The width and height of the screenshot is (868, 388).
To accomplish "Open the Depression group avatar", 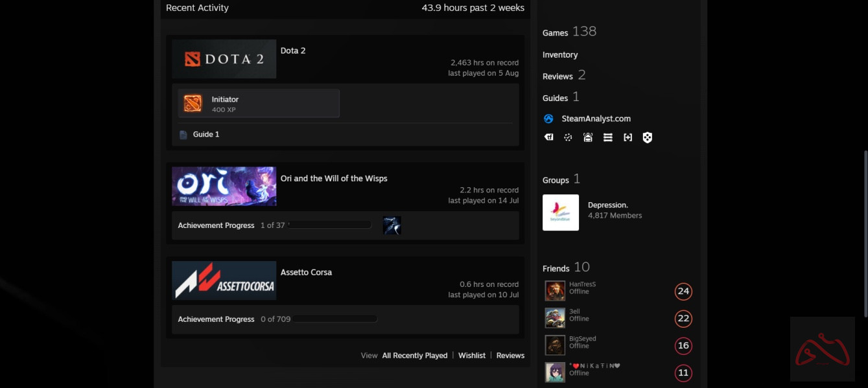I will (560, 212).
